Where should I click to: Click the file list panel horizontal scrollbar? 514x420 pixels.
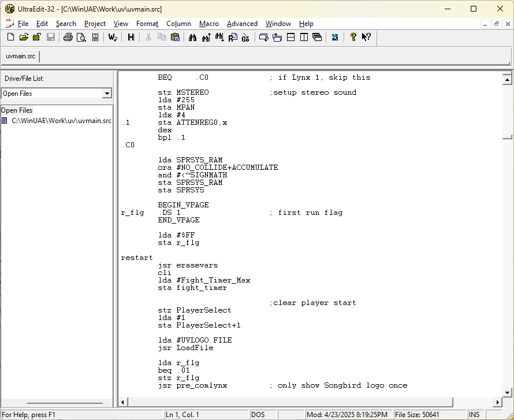click(x=65, y=403)
